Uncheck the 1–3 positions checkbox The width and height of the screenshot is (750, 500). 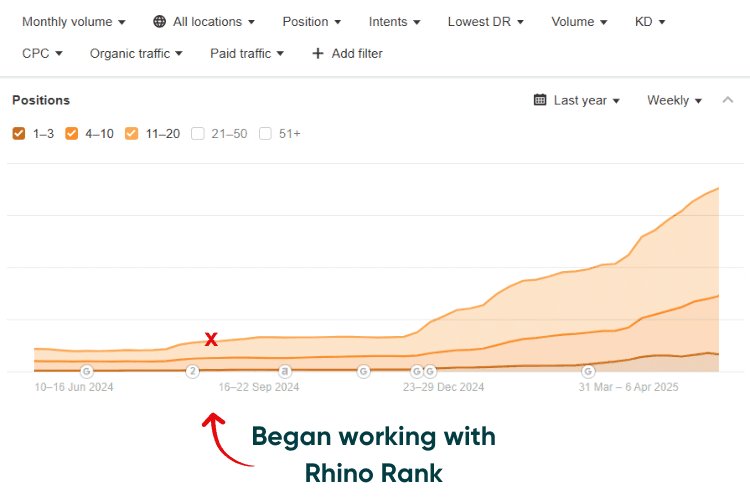(19, 133)
